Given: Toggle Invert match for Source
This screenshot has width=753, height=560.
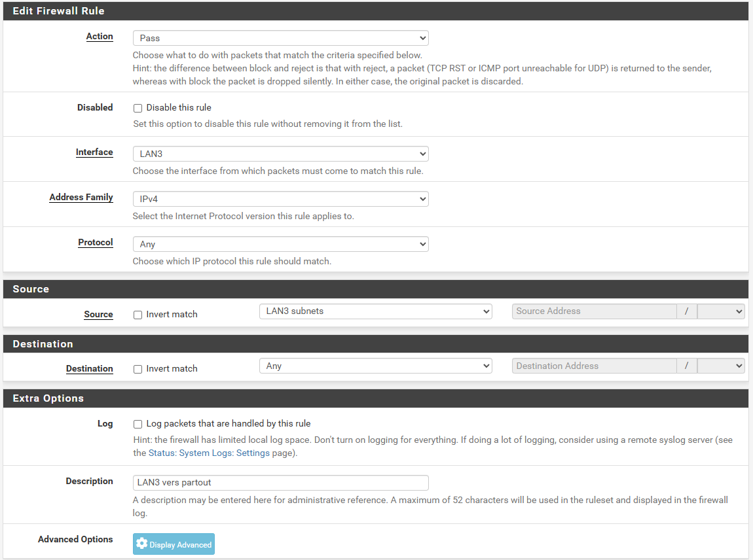Looking at the screenshot, I should point(138,315).
